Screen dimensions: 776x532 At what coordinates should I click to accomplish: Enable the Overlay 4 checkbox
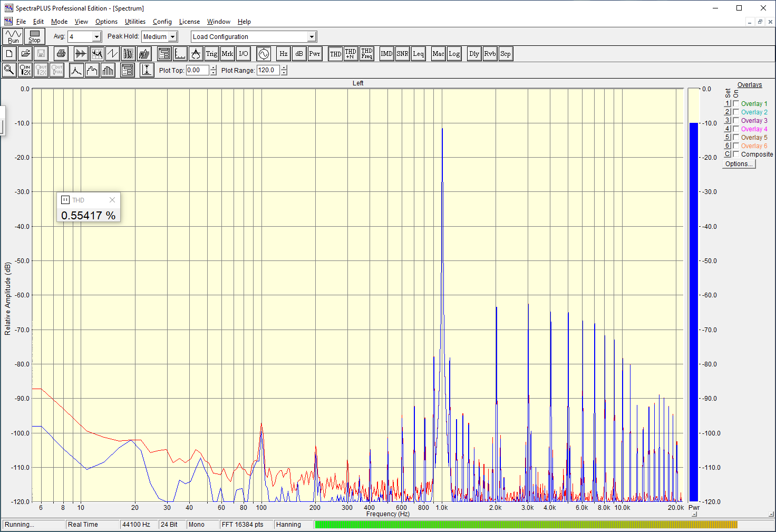click(736, 129)
